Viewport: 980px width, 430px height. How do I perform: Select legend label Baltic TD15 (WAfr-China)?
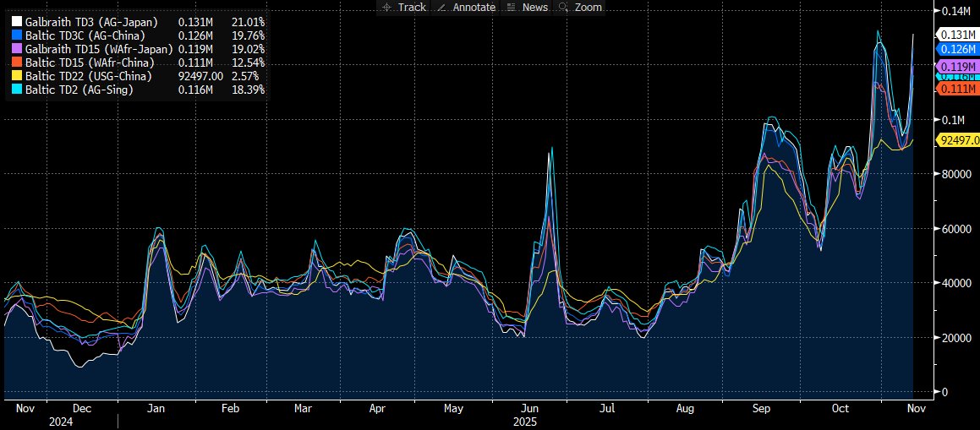(90, 63)
